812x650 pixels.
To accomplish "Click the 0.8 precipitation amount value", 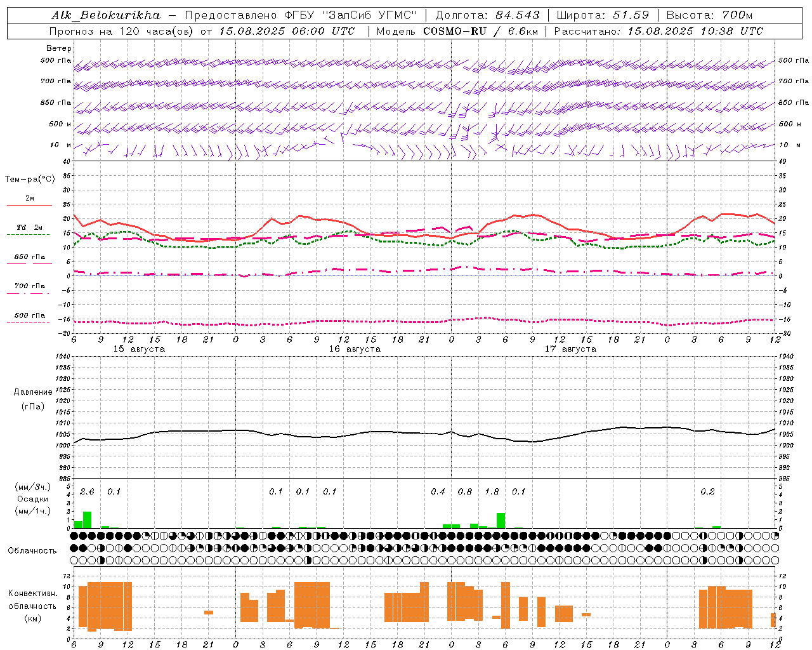I will pos(465,492).
